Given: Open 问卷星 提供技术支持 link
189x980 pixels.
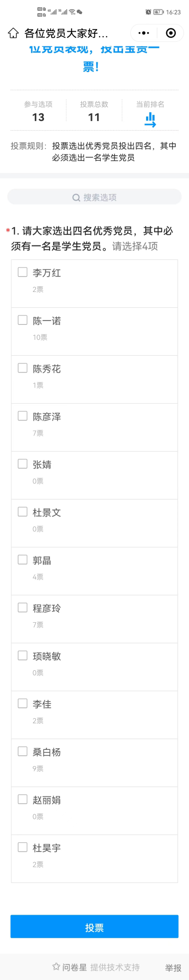Looking at the screenshot, I should click(96, 967).
